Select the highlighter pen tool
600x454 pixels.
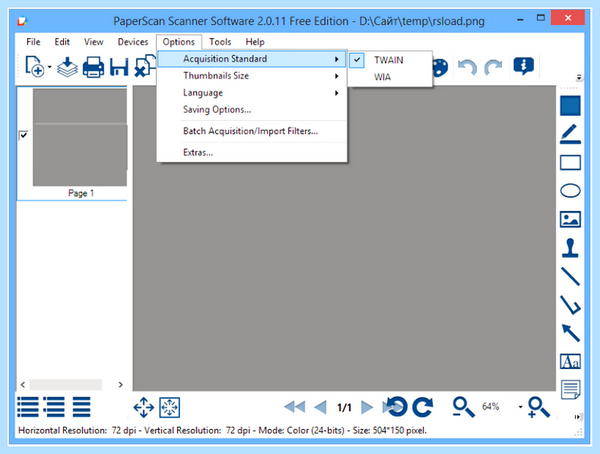click(x=570, y=134)
